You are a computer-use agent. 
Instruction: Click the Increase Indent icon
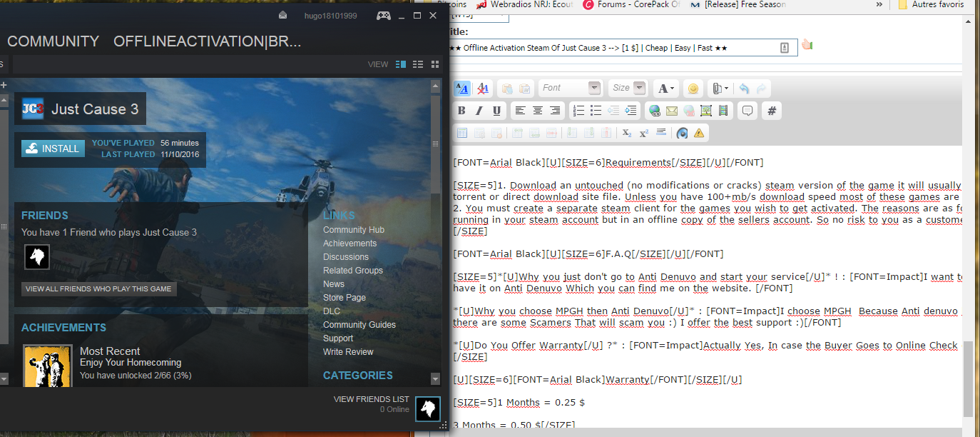click(x=631, y=111)
